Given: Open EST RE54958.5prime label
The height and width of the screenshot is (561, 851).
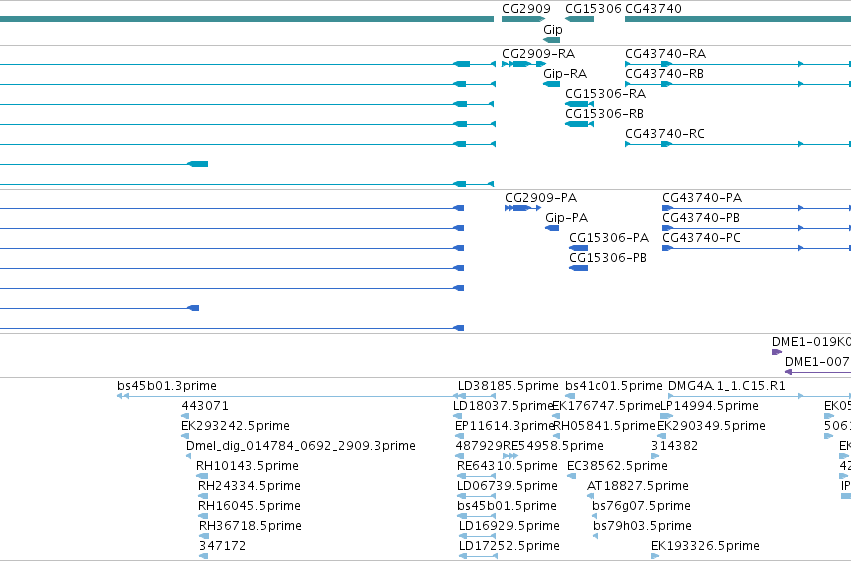Looking at the screenshot, I should (553, 446).
